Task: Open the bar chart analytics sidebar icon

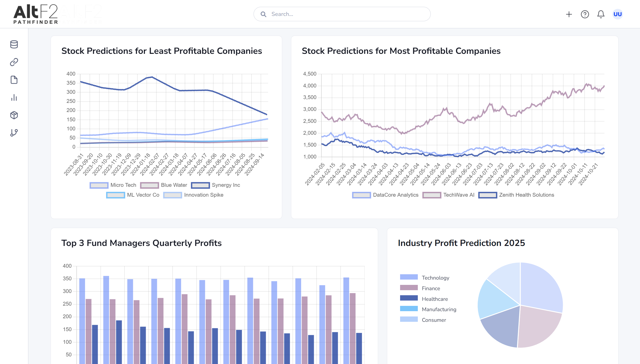Action: tap(14, 98)
